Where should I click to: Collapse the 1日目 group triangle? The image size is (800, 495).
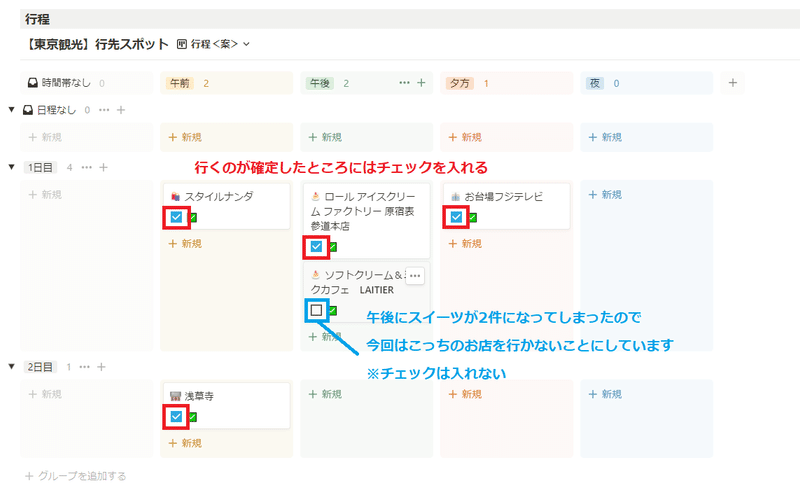(x=12, y=167)
